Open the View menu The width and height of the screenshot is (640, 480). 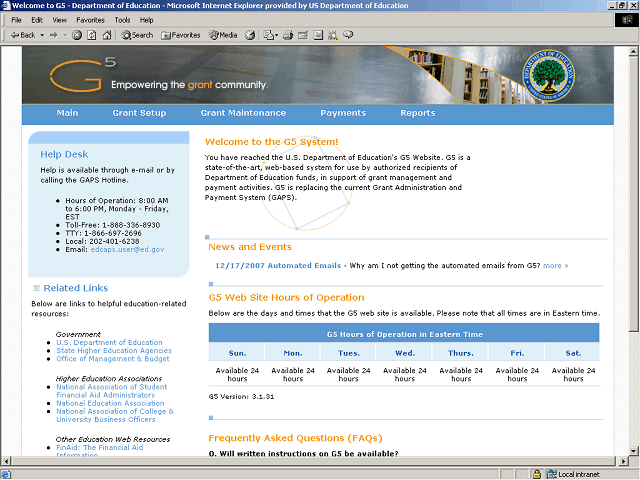click(x=59, y=20)
